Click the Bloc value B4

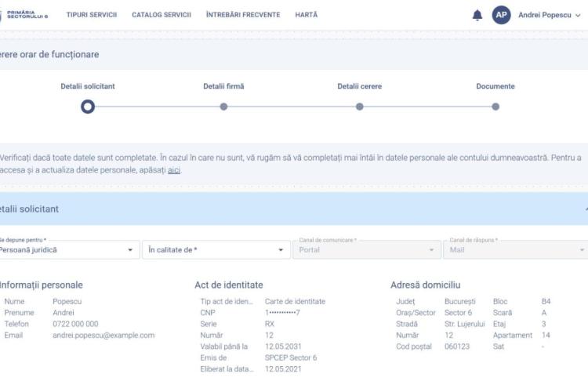click(546, 302)
